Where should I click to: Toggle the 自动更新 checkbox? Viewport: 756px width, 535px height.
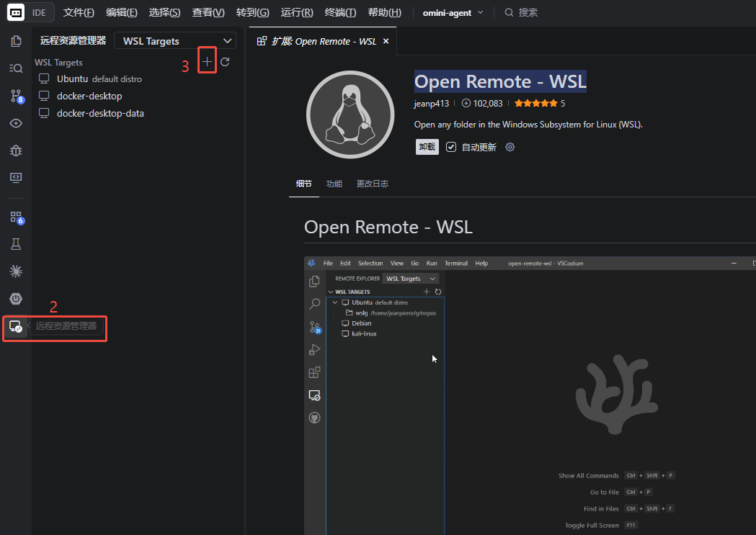pos(451,147)
